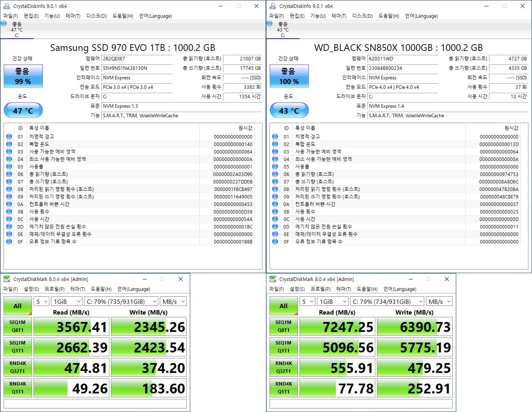Image resolution: width=532 pixels, height=412 pixels.
Task: Click the status dot for attribute 0F in the Samsung list
Action: [9, 242]
